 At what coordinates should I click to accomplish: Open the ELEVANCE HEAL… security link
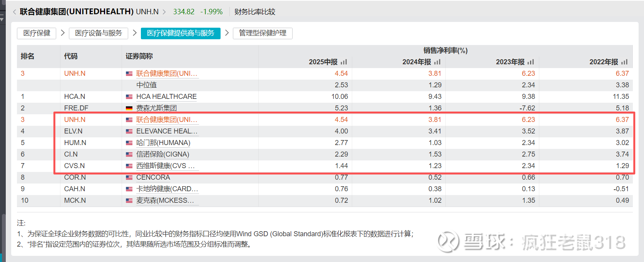coord(167,131)
